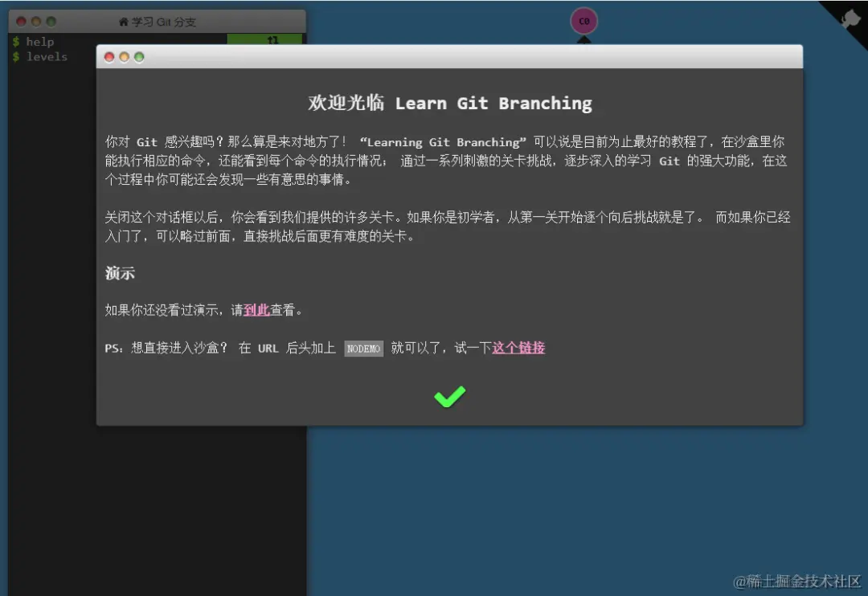The image size is (868, 596).
Task: Click the green checkmark to close welcome dialog
Action: click(x=449, y=396)
